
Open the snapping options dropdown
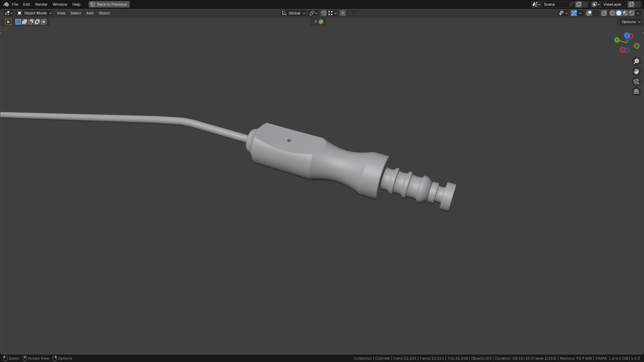point(332,13)
